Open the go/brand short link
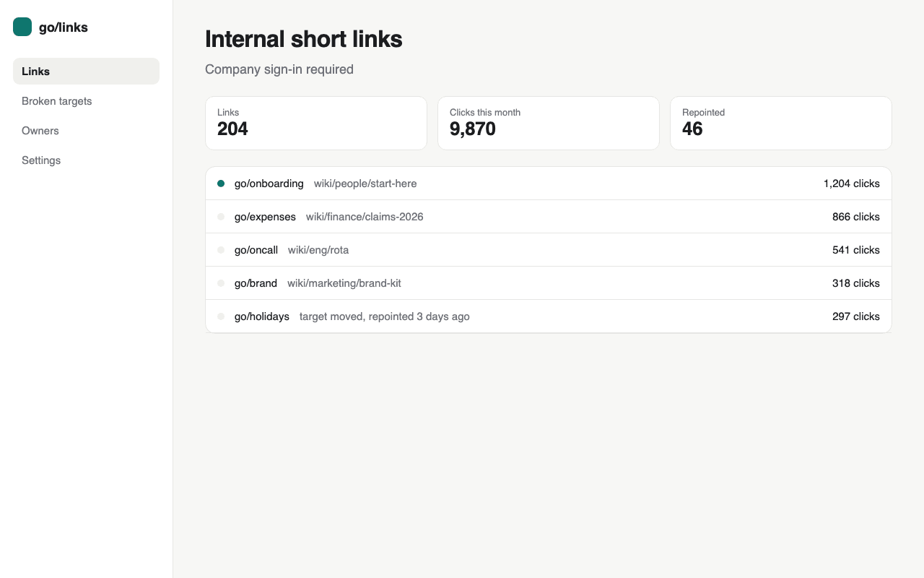924x578 pixels. coord(256,283)
